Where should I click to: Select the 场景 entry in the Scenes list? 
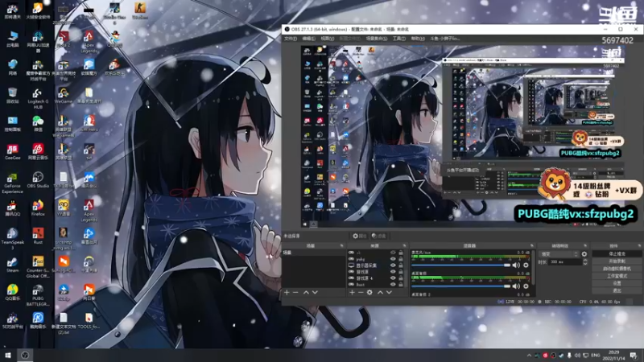(314, 253)
